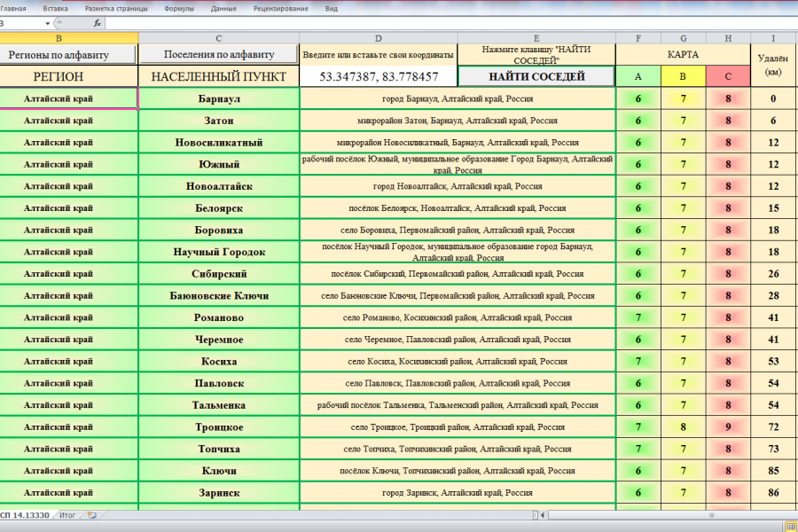This screenshot has height=532, width=798.
Task: Switch to Разметка страницы tab
Action: pos(116,9)
